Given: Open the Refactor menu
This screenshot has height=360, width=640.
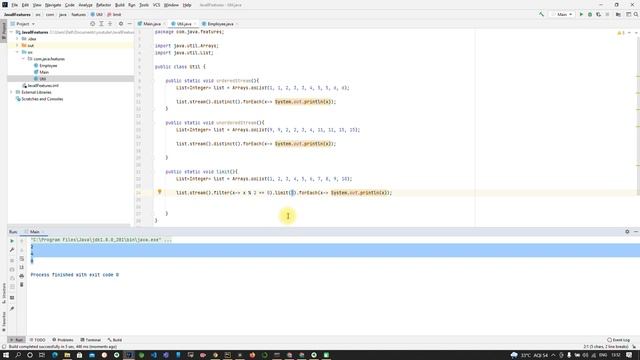Looking at the screenshot, I should 103,5.
